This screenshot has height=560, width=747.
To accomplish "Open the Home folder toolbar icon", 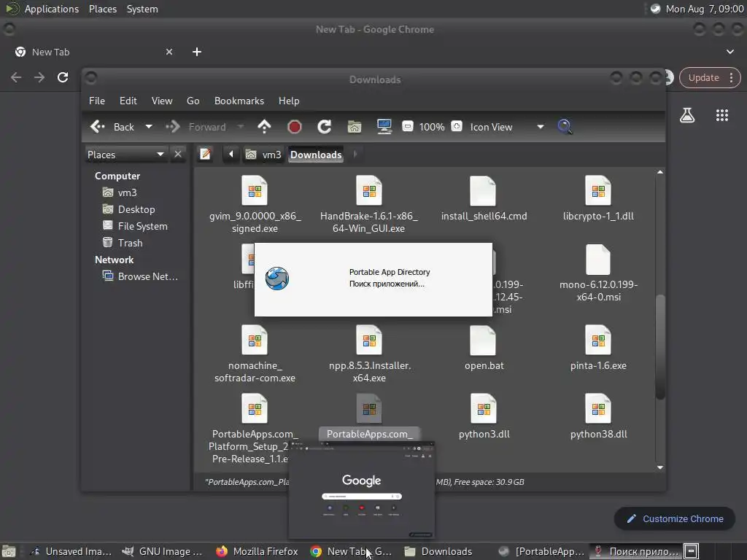I will click(355, 127).
